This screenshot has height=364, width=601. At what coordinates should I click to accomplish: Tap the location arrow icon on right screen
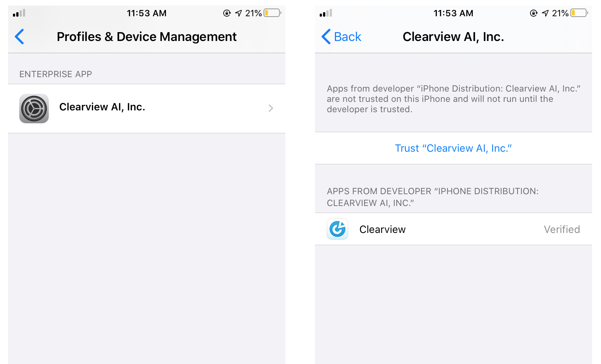pyautogui.click(x=545, y=13)
